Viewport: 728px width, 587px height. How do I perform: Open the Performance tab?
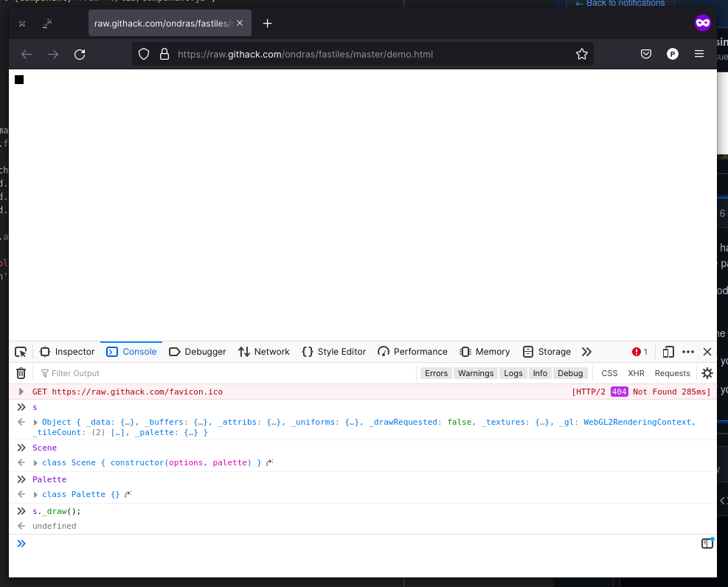(x=413, y=352)
